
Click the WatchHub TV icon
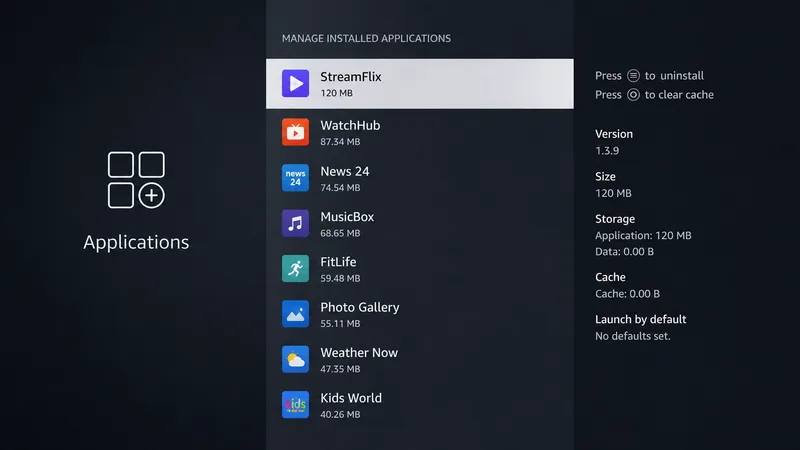(295, 132)
